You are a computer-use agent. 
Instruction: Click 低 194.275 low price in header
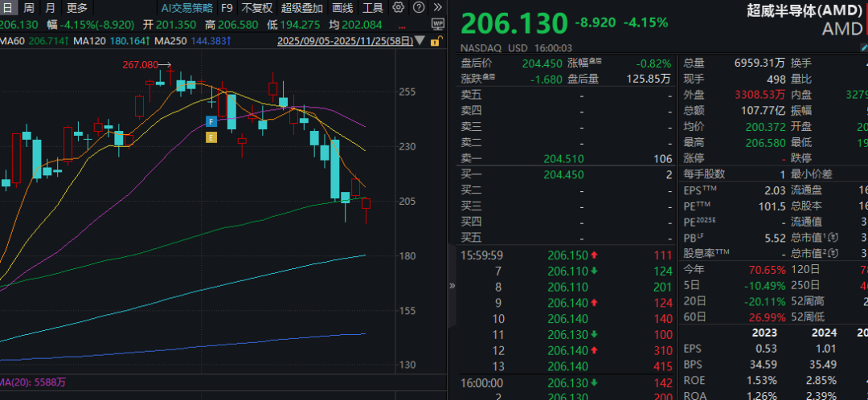293,24
